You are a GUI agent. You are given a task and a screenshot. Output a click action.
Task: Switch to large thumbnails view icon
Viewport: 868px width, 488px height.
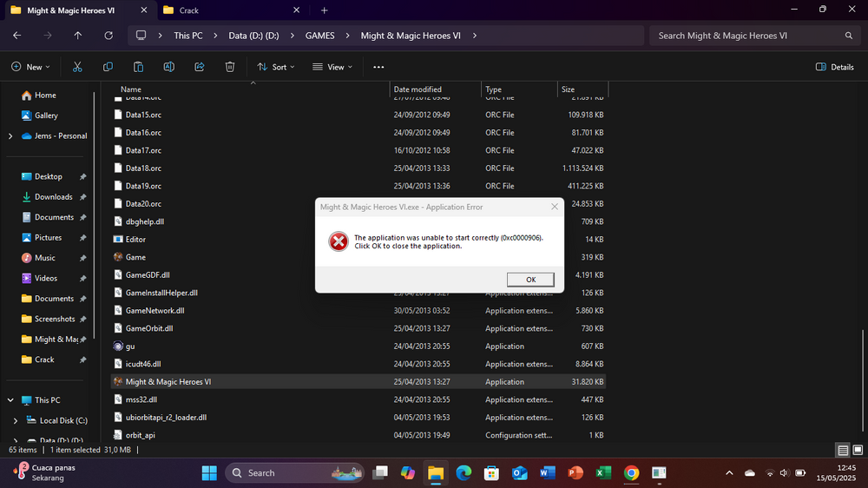click(858, 450)
